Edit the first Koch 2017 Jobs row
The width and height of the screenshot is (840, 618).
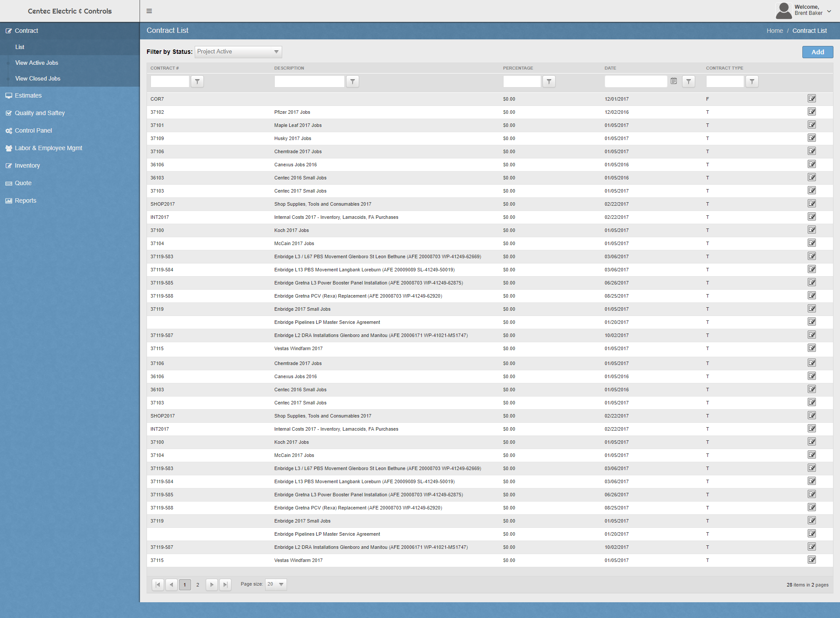click(812, 230)
